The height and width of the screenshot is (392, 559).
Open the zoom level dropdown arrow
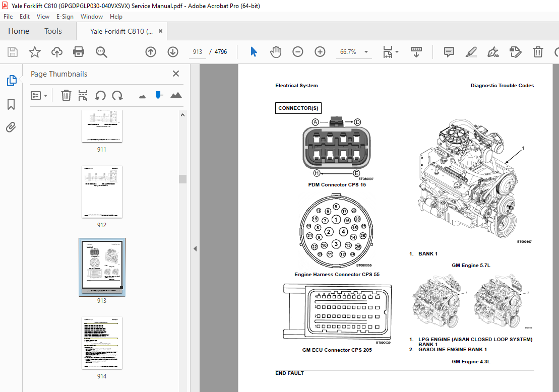(x=366, y=52)
